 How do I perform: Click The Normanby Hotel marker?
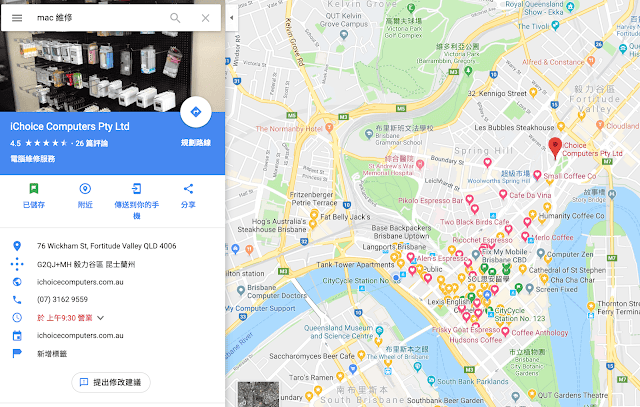point(329,128)
